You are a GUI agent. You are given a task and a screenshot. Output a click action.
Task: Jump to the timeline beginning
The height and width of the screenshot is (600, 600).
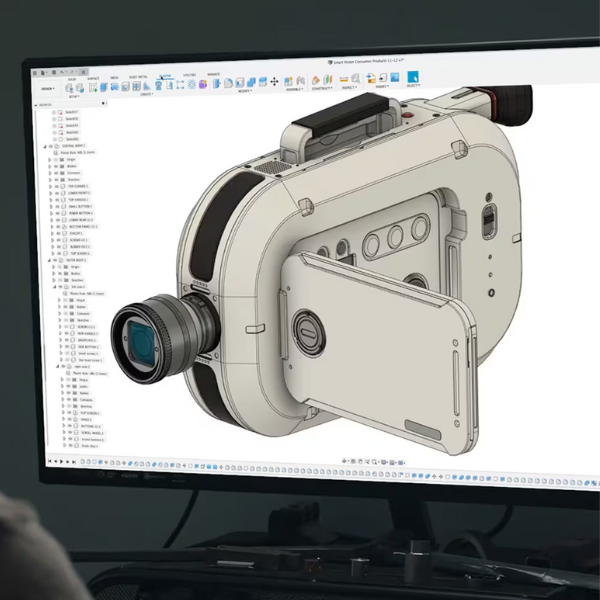49,461
